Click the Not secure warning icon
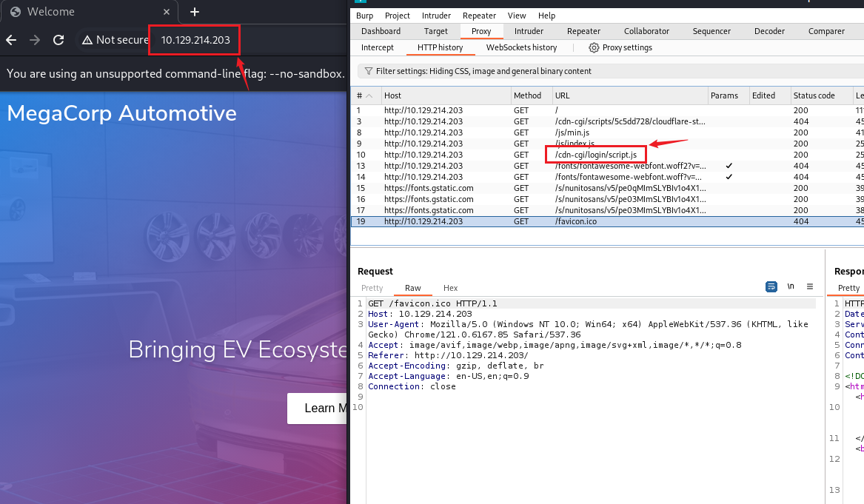This screenshot has height=504, width=864. click(87, 40)
